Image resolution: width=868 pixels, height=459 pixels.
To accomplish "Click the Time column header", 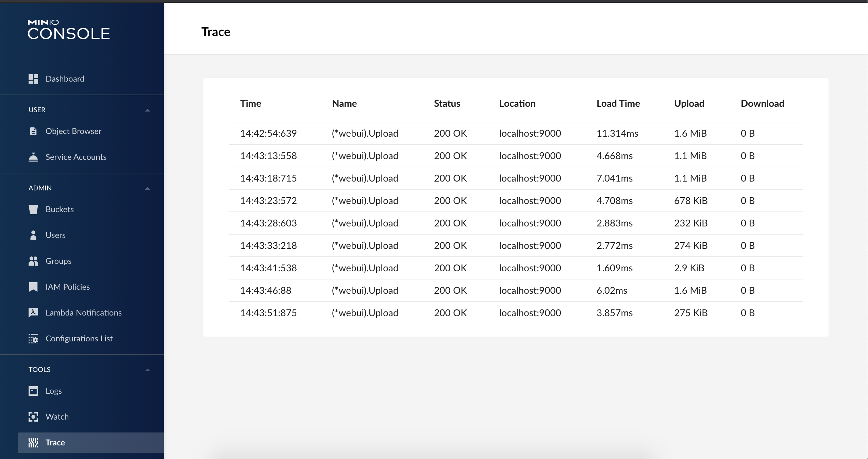I will click(251, 103).
